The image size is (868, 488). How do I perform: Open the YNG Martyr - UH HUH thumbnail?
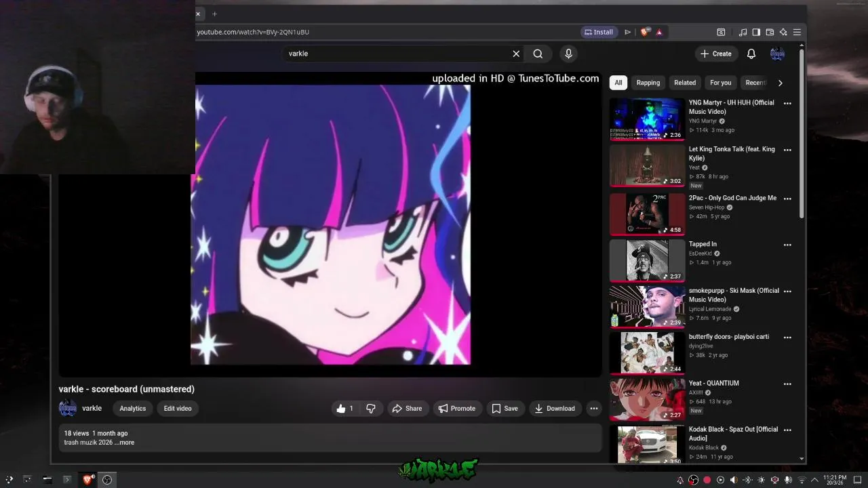tap(647, 119)
